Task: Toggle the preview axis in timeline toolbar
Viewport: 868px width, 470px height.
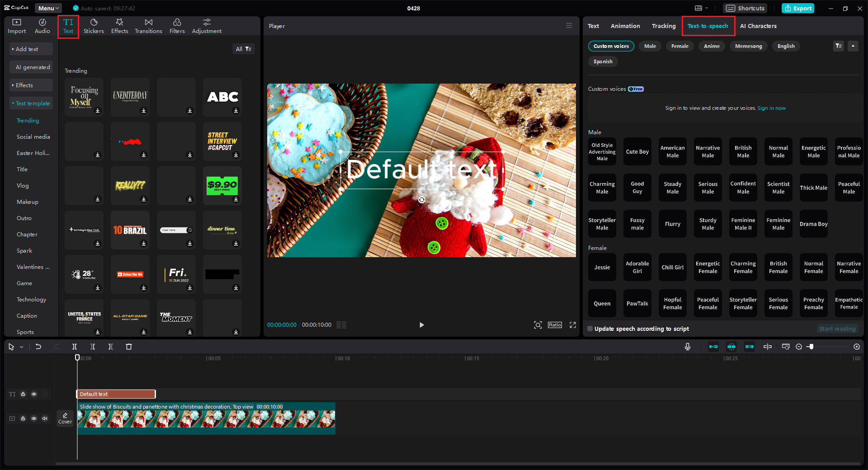Action: (768, 347)
